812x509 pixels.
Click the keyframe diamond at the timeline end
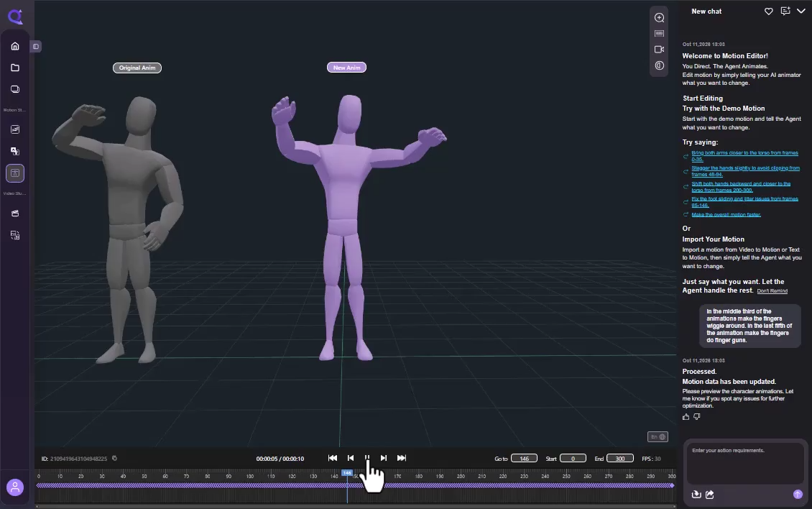672,486
